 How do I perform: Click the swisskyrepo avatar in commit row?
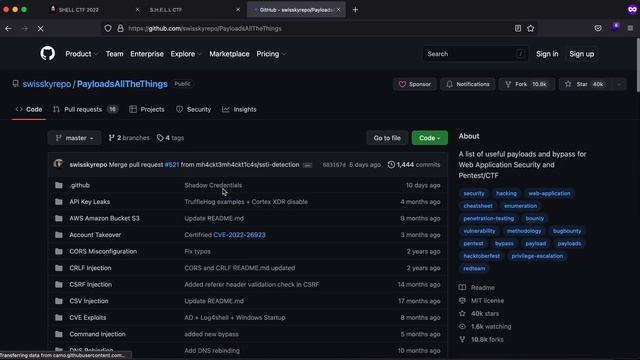coord(58,164)
